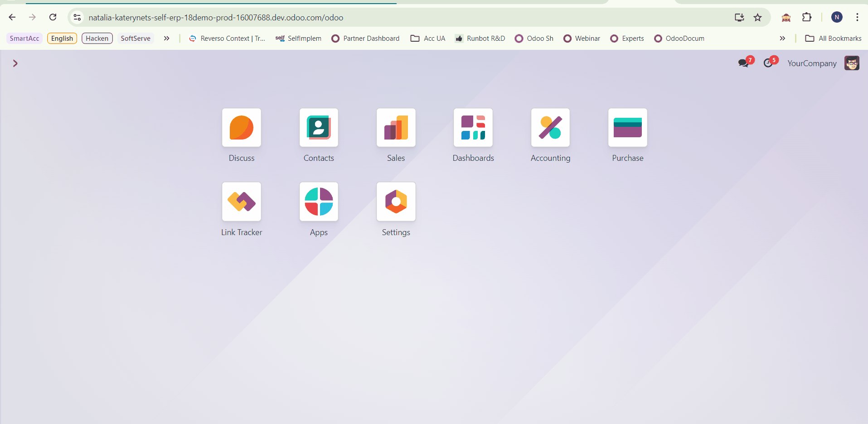Open the Acc UA bookmark folder
868x424 pixels.
coord(428,39)
